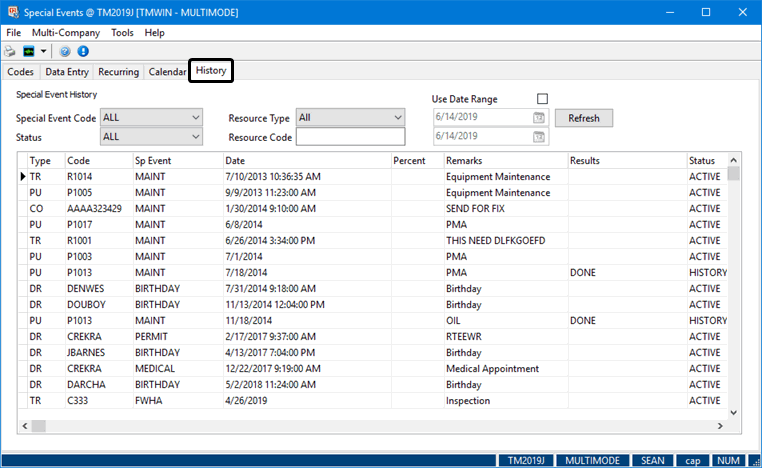762x468 pixels.
Task: Expand the Status filter dropdown
Action: coord(195,137)
